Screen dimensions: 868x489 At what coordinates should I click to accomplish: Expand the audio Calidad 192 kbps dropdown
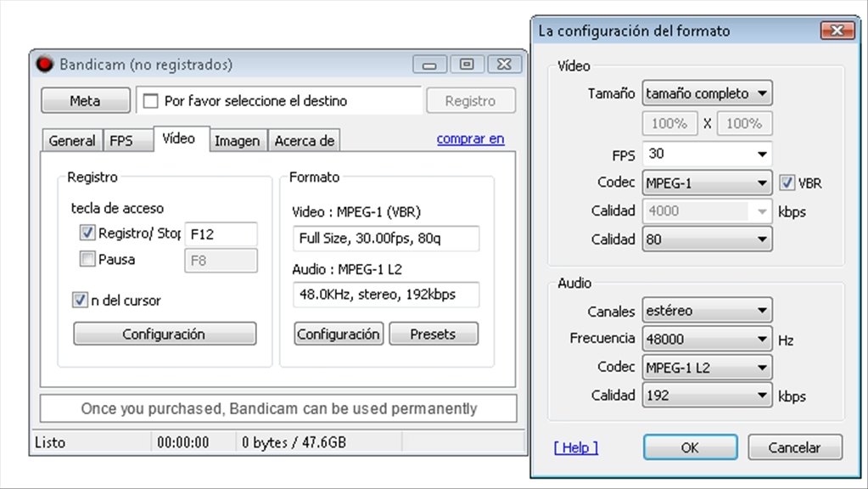[x=707, y=396]
